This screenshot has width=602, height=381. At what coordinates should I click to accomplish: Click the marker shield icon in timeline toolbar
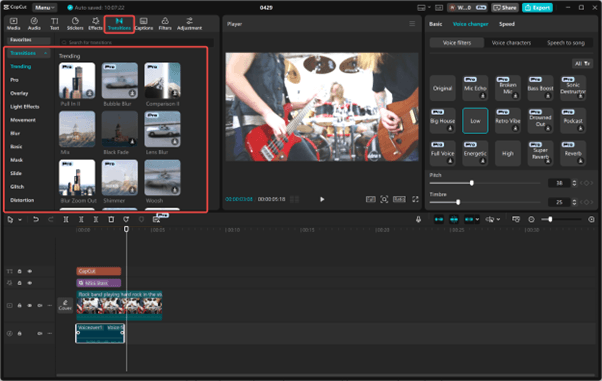(141, 219)
